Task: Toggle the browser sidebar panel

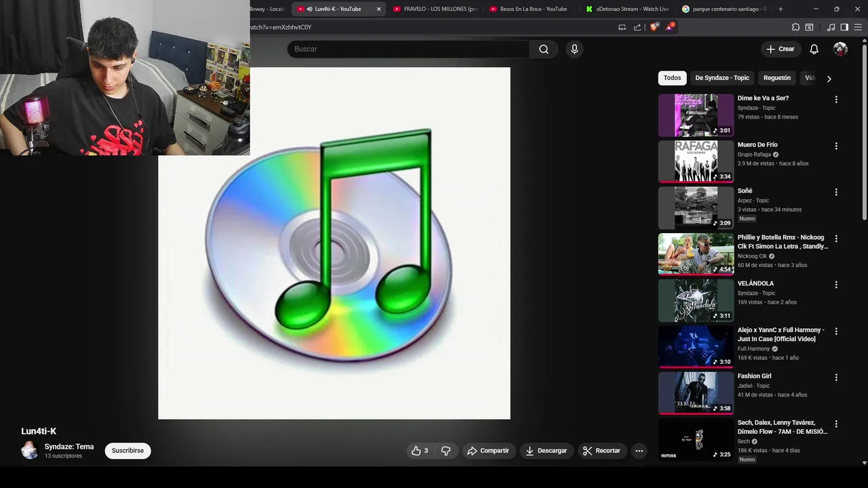Action: tap(844, 27)
